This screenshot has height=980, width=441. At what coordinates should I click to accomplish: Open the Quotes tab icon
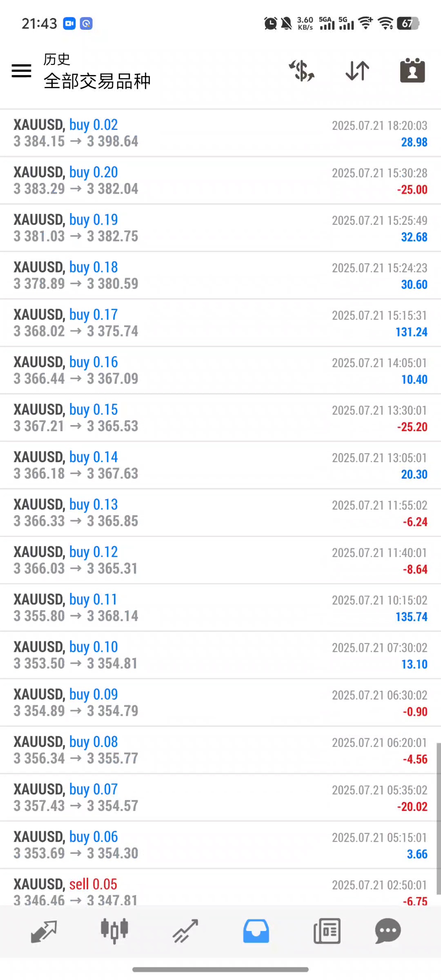(44, 931)
